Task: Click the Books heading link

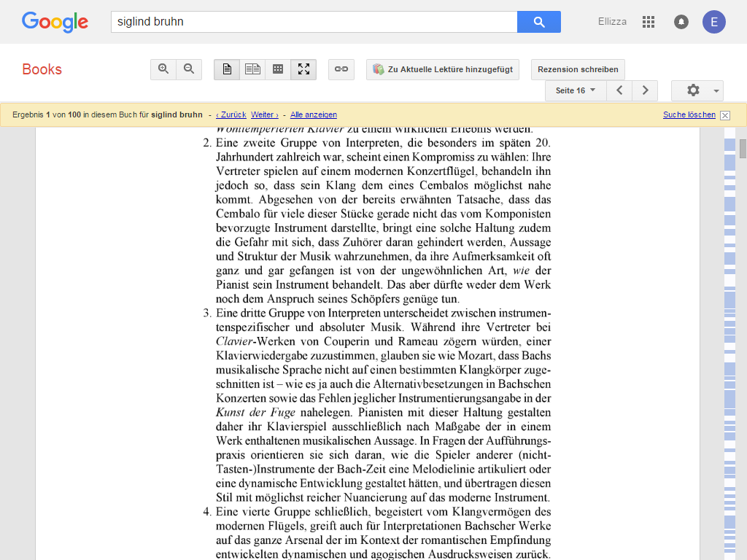Action: [x=42, y=69]
